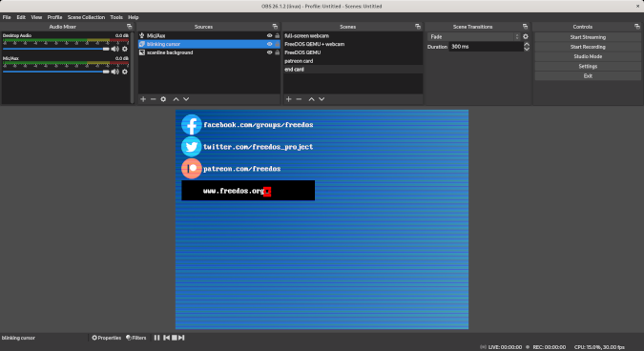Open source properties gear in Sources toolbar
The width and height of the screenshot is (644, 351).
pos(163,99)
